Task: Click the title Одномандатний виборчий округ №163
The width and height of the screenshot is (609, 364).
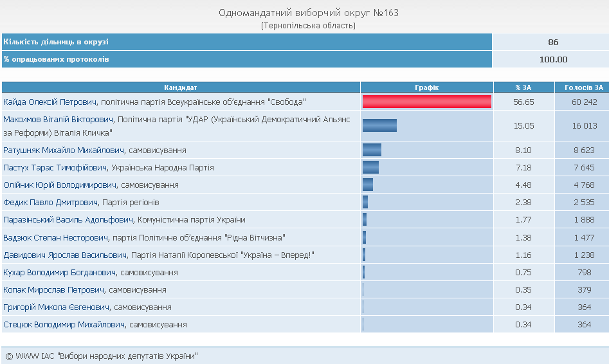Action: coord(309,14)
